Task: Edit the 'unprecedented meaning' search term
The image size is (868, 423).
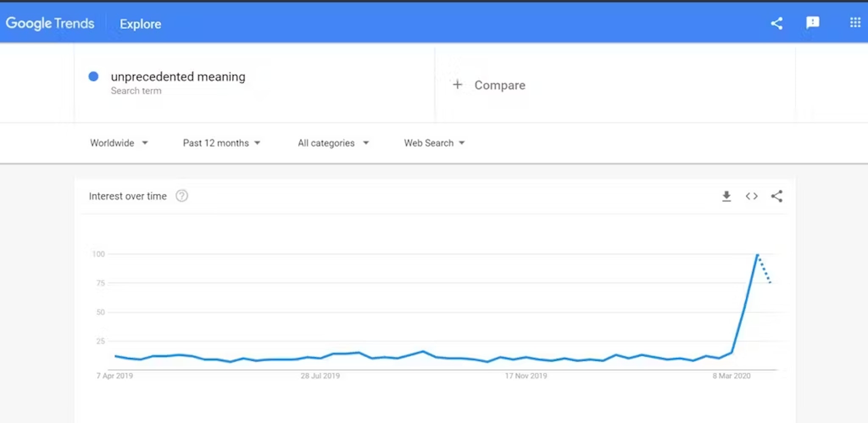Action: coord(178,77)
